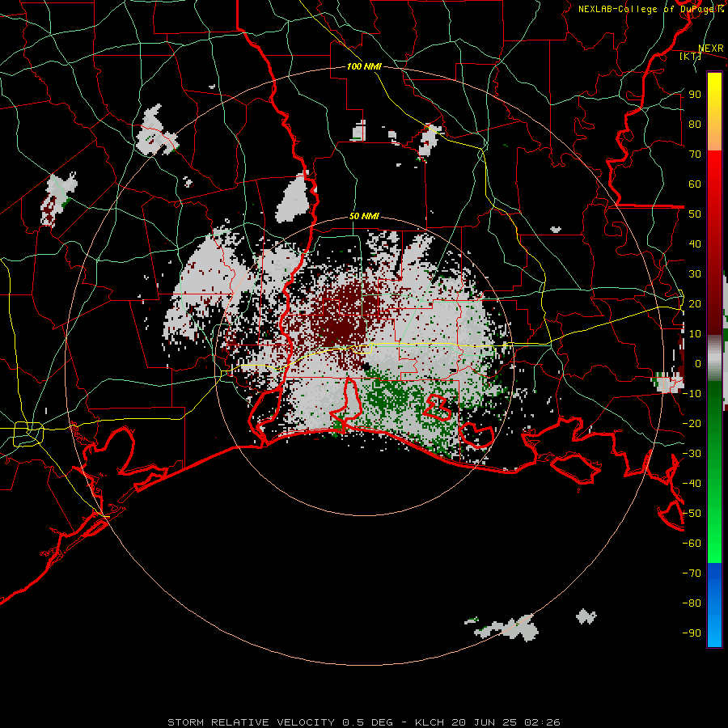The image size is (728, 728).
Task: Click the positive 40 knot scale label
Action: [695, 243]
